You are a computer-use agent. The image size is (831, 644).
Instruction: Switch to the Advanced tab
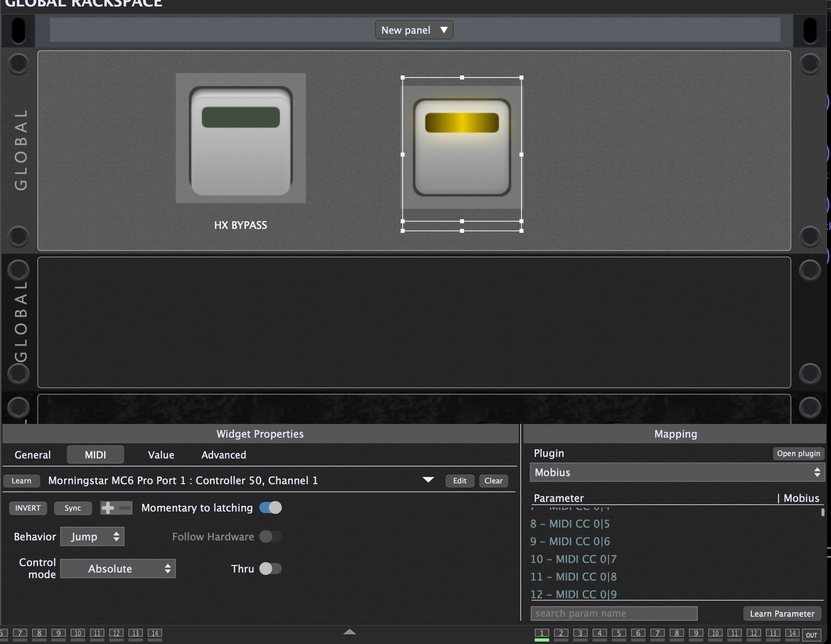pos(224,455)
